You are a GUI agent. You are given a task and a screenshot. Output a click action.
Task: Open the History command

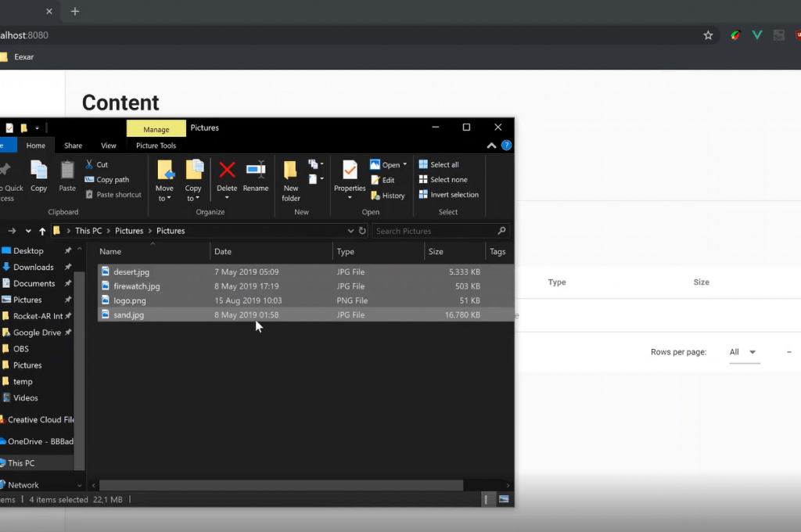click(388, 196)
